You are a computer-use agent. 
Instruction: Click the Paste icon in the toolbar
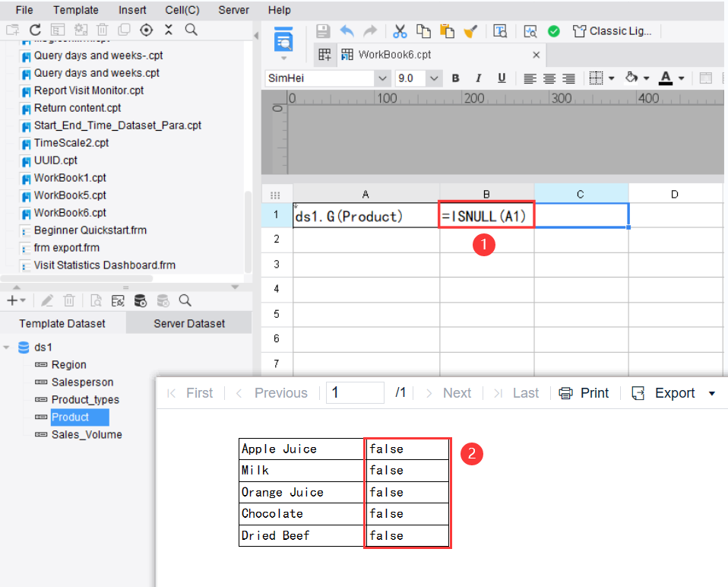point(448,30)
